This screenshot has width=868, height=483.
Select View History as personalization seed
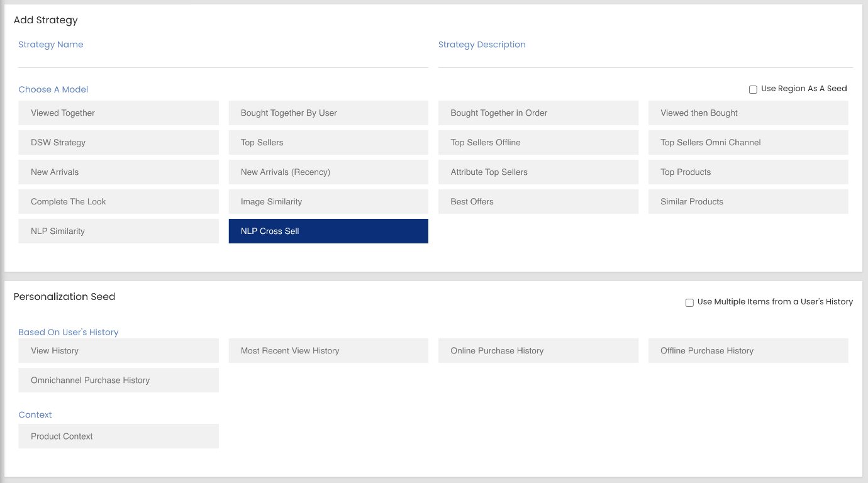pos(118,351)
